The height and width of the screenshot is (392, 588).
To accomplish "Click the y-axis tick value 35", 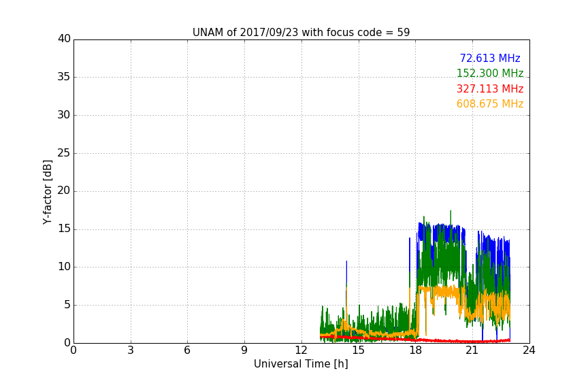I will click(x=64, y=77).
